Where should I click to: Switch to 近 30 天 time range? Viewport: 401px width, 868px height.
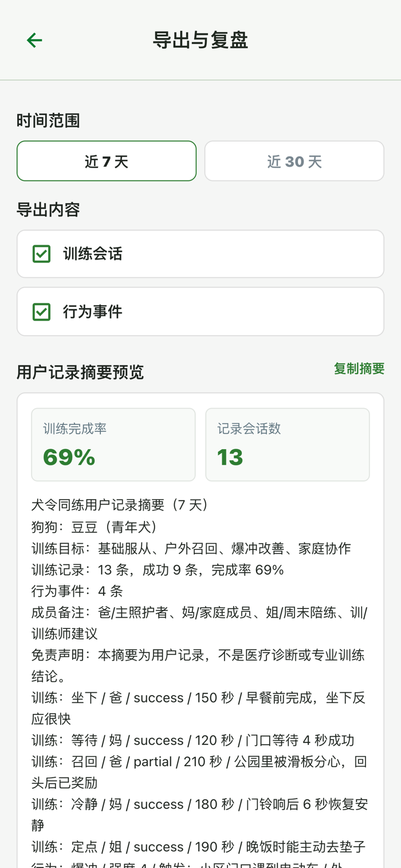pyautogui.click(x=294, y=161)
